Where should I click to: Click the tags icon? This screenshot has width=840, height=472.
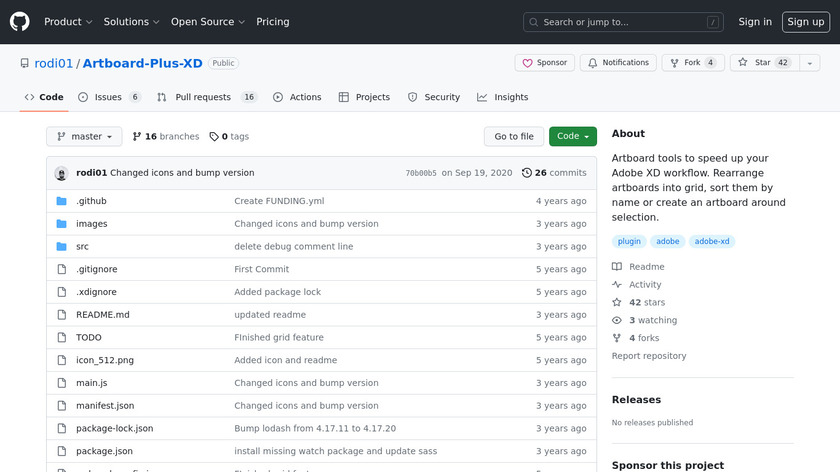coord(213,136)
